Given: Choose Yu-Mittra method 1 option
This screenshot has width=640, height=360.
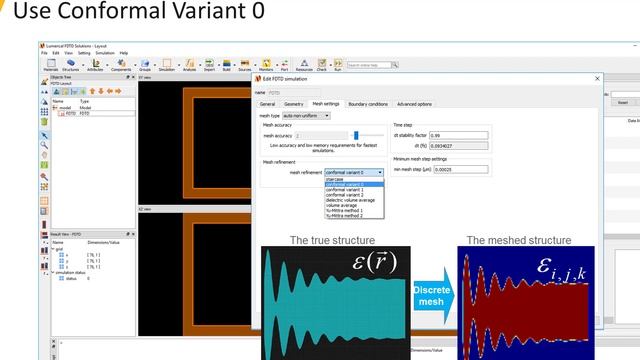Looking at the screenshot, I should (x=354, y=211).
